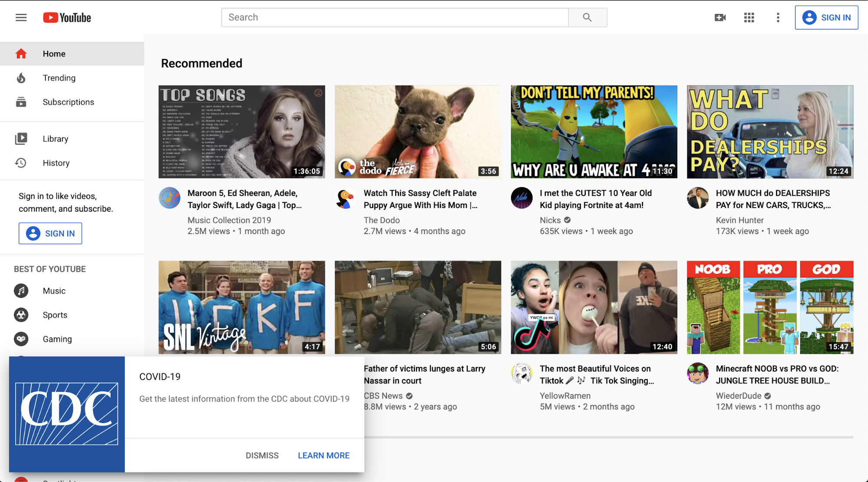Screen dimensions: 868x482
Task: Open Kevin Hunter channel avatar
Action: tap(698, 198)
